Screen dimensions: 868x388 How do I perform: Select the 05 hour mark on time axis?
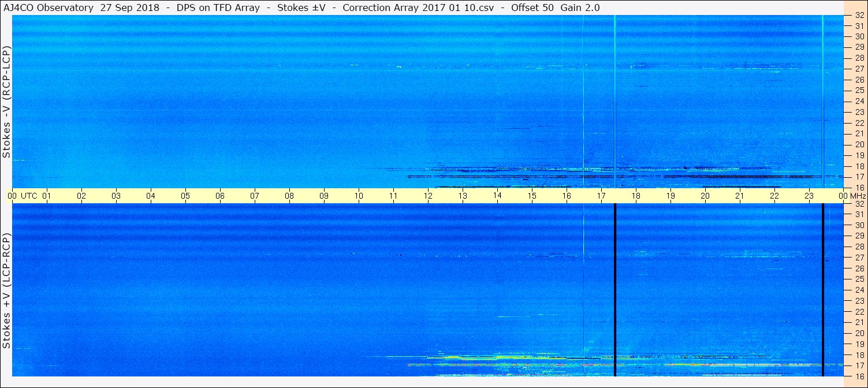click(185, 196)
